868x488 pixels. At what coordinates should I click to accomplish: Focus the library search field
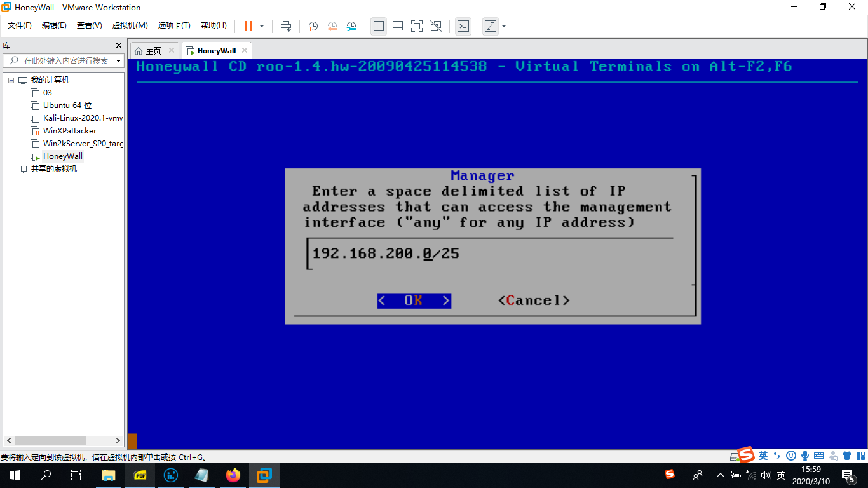(x=66, y=60)
